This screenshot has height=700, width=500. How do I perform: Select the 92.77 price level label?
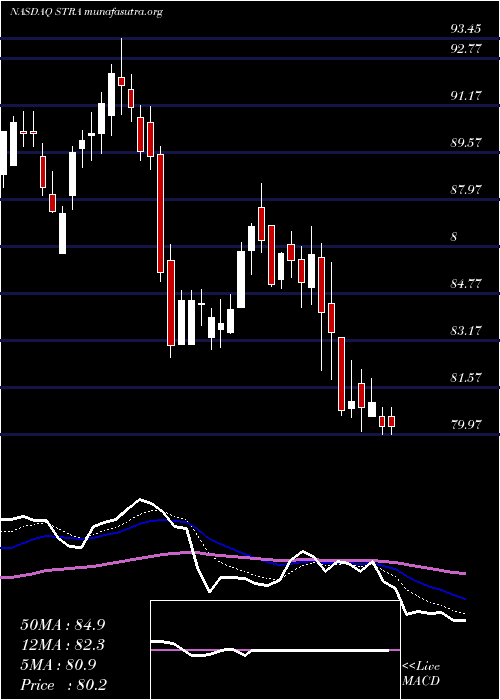click(466, 49)
